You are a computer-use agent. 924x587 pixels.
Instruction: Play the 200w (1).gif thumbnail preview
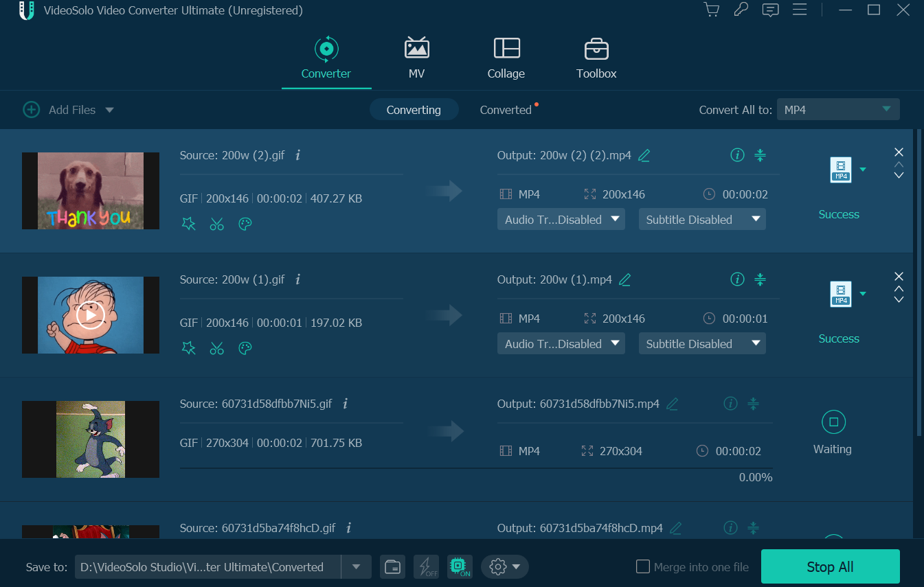[91, 315]
